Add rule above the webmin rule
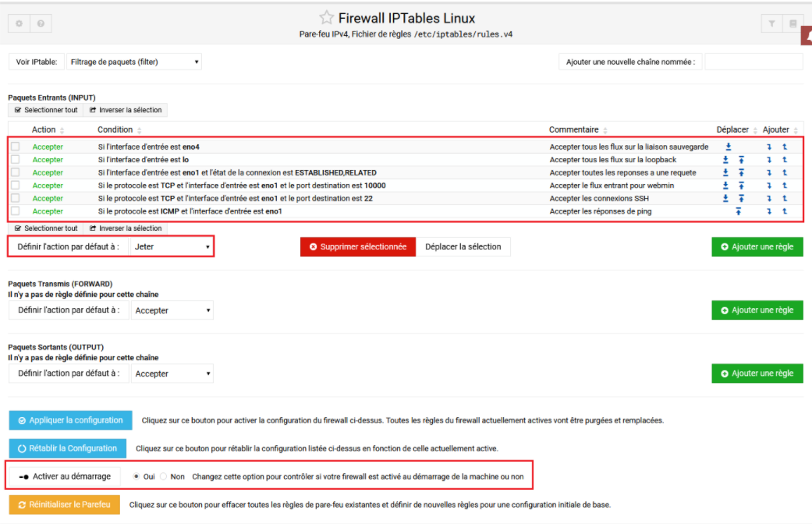Image resolution: width=812 pixels, height=524 pixels. [785, 186]
